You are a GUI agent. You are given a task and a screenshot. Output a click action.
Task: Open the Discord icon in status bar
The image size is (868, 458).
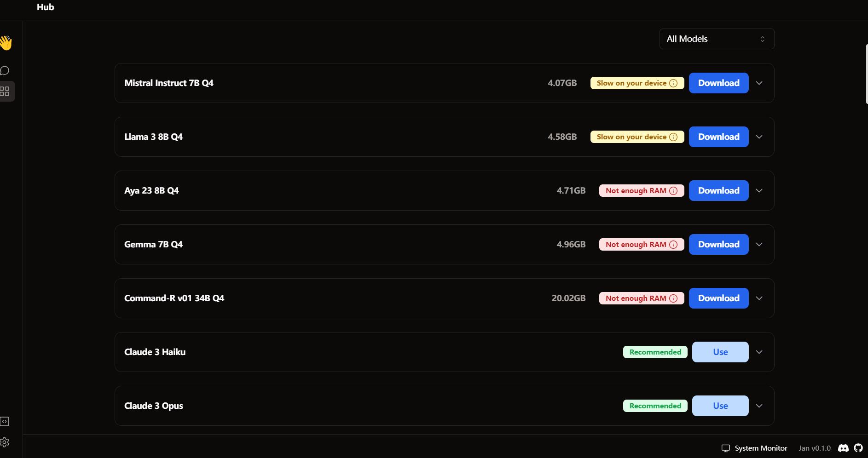click(843, 448)
